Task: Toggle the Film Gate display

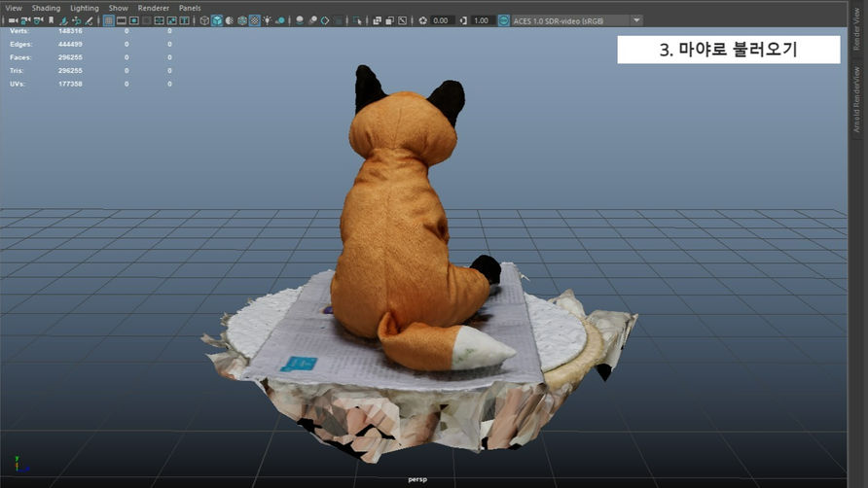Action: (x=122, y=20)
